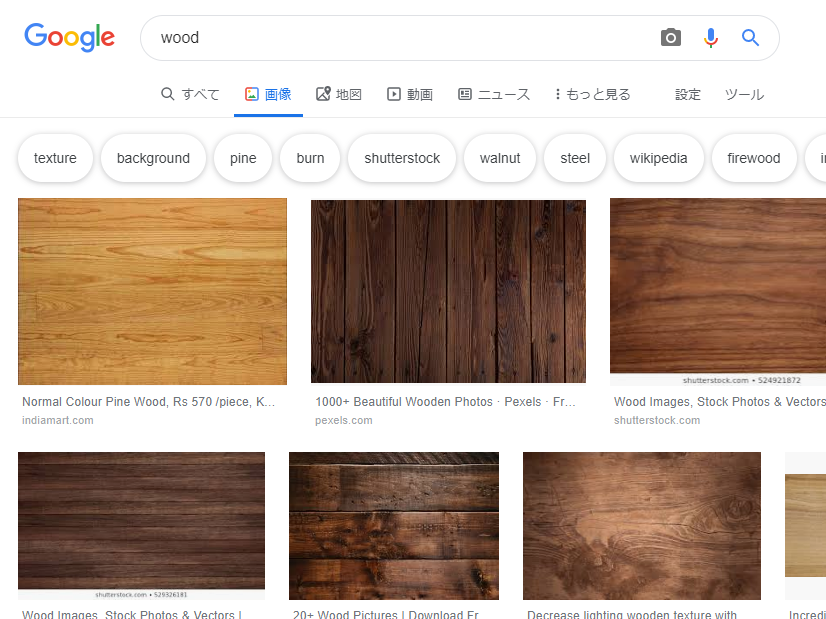
Task: Open the ツール options
Action: (x=744, y=93)
